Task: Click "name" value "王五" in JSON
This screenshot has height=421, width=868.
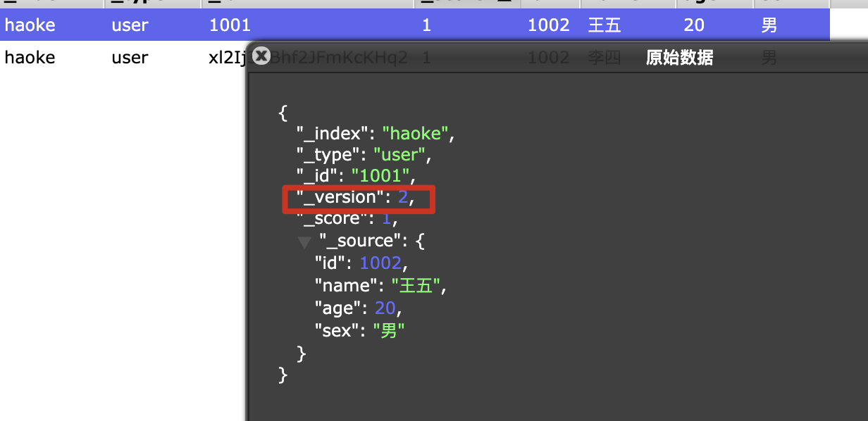Action: (415, 285)
